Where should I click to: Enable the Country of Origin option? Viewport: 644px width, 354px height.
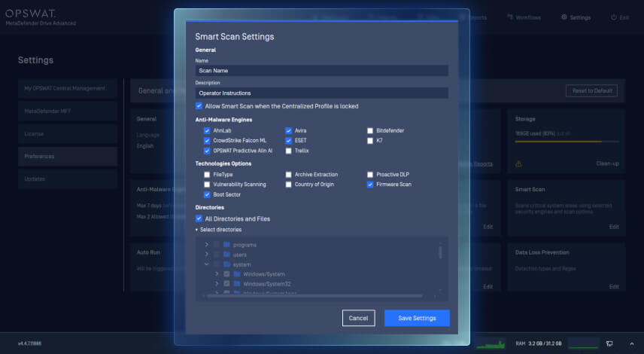point(288,185)
